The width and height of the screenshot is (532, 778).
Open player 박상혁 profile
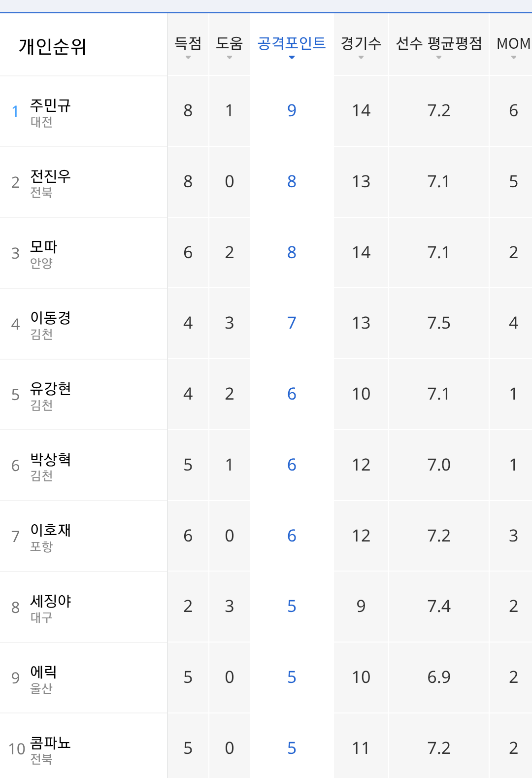coord(50,459)
